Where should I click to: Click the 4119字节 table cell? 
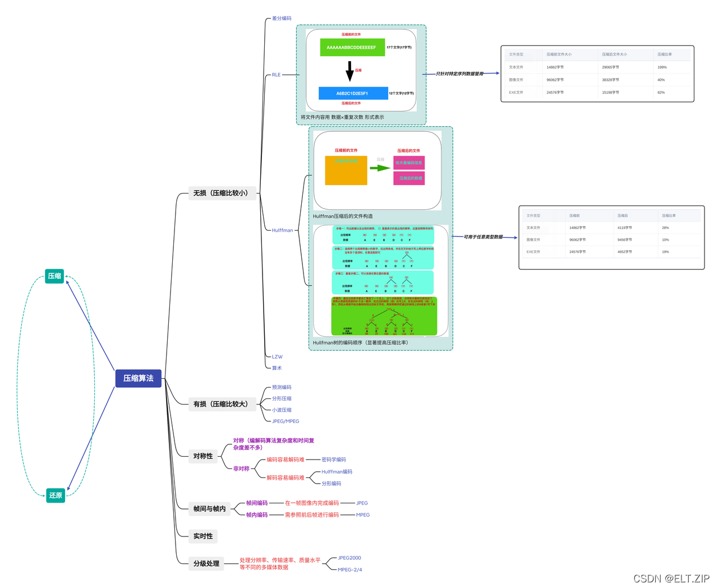tap(625, 228)
